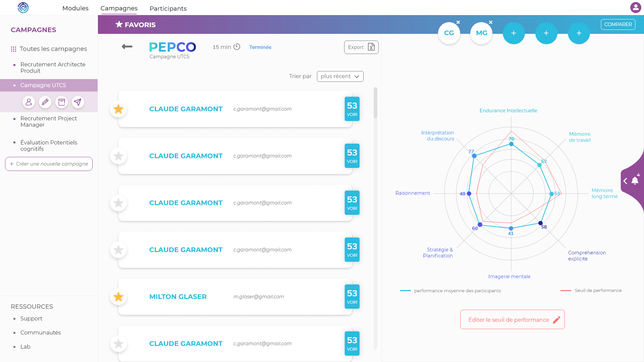Open the Participants tab
The height and width of the screenshot is (362, 644).
click(168, 8)
